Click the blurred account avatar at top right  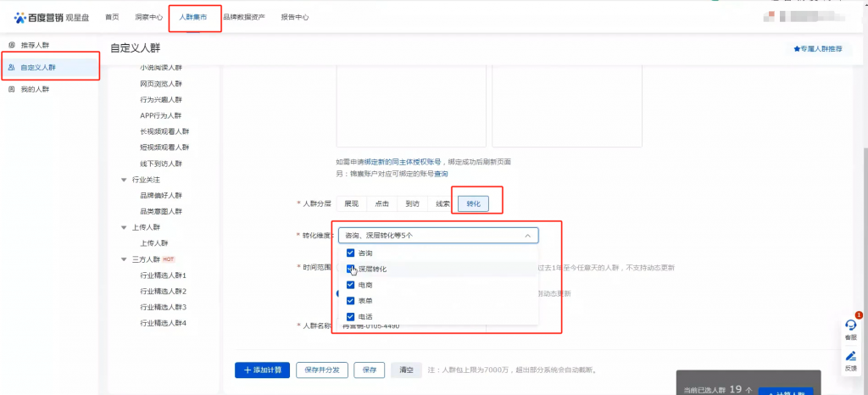click(x=768, y=17)
